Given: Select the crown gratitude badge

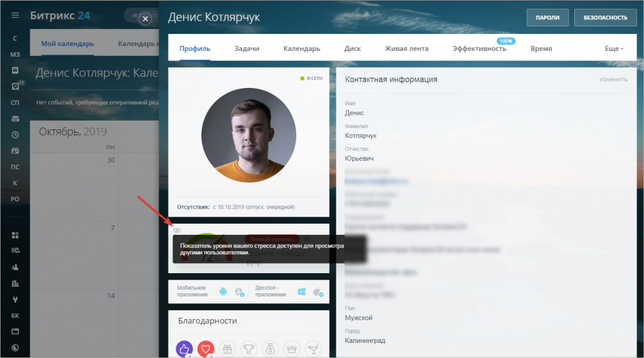Looking at the screenshot, I should point(291,349).
